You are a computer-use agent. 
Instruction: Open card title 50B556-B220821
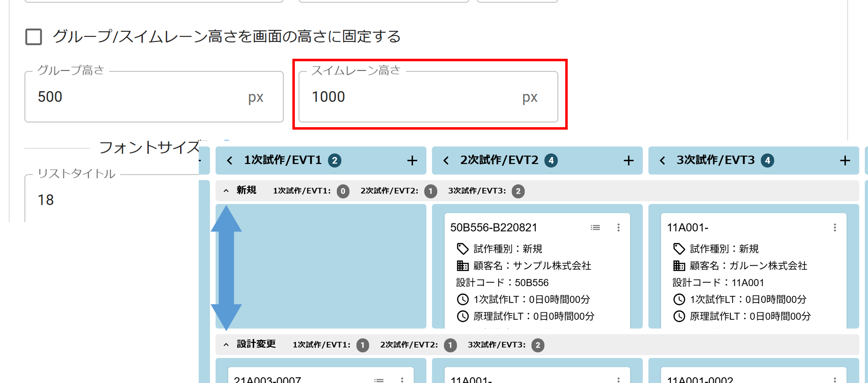[494, 227]
